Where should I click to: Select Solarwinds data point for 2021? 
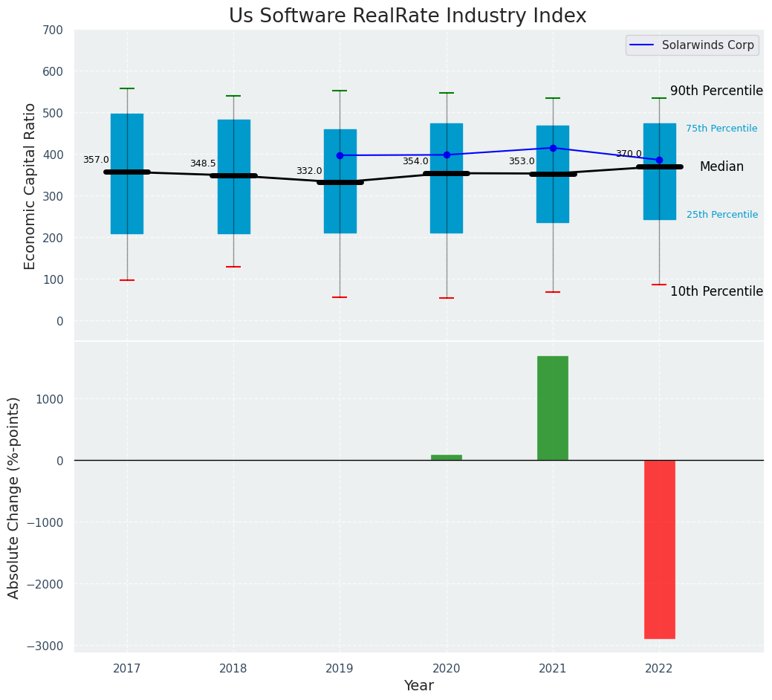pyautogui.click(x=553, y=148)
